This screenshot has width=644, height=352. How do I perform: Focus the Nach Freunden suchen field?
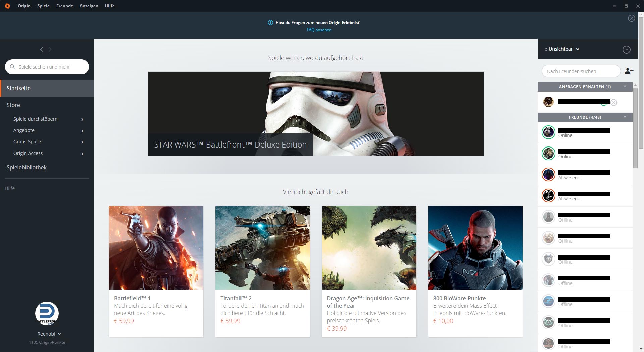581,71
